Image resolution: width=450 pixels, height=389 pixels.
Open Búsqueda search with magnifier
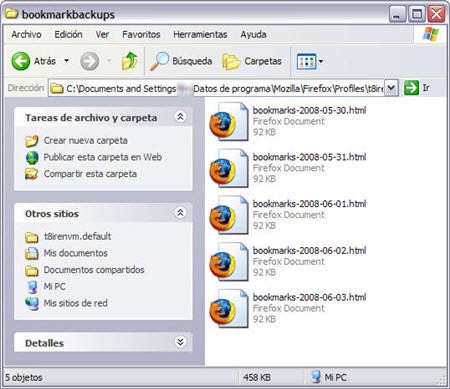[x=181, y=61]
